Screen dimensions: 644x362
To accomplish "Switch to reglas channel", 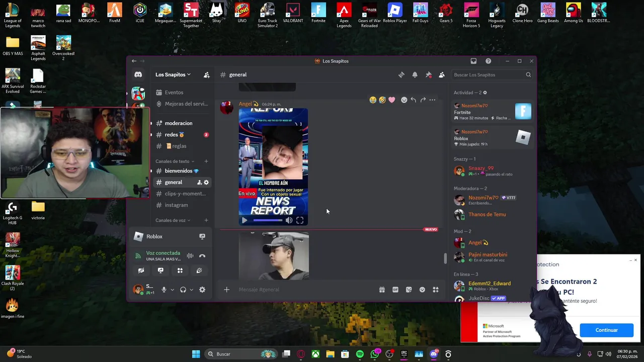I will pos(182,146).
